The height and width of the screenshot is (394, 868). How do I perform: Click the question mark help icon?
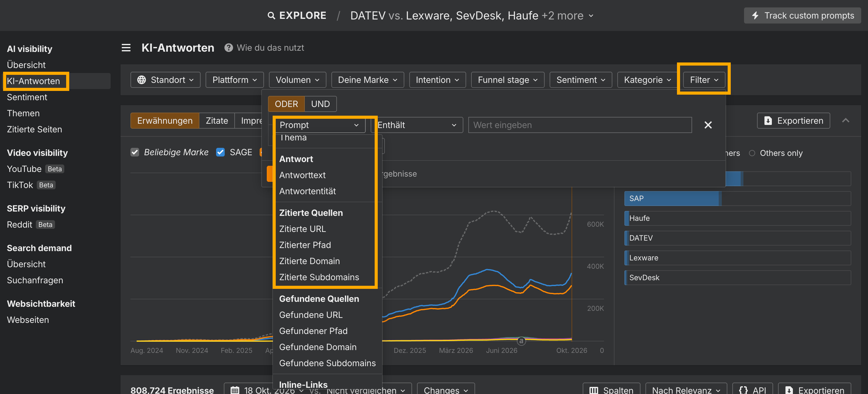[x=228, y=48]
